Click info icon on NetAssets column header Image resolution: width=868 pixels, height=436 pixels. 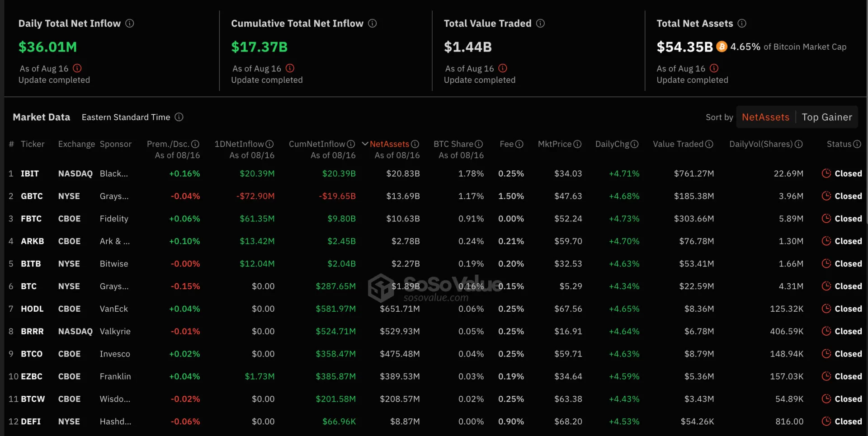point(415,144)
